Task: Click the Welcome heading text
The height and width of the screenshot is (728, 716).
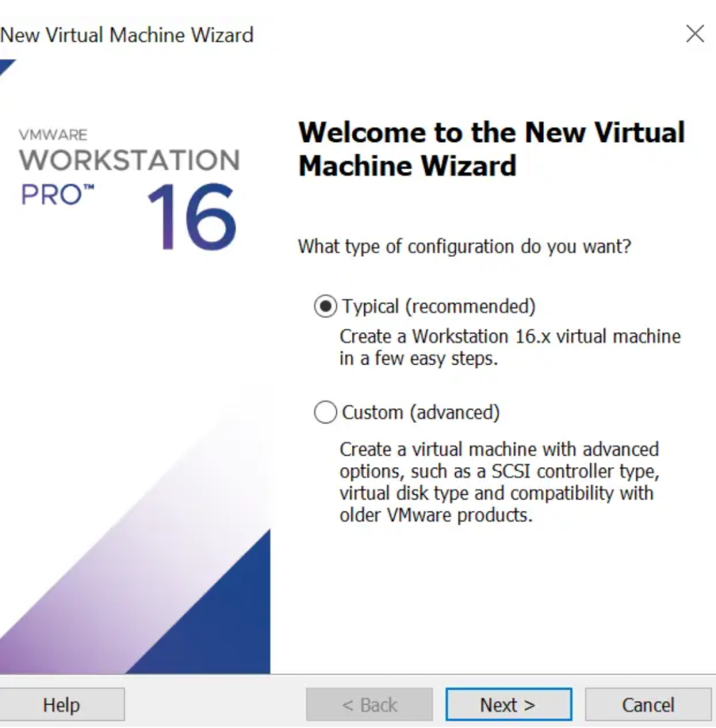Action: 491,148
